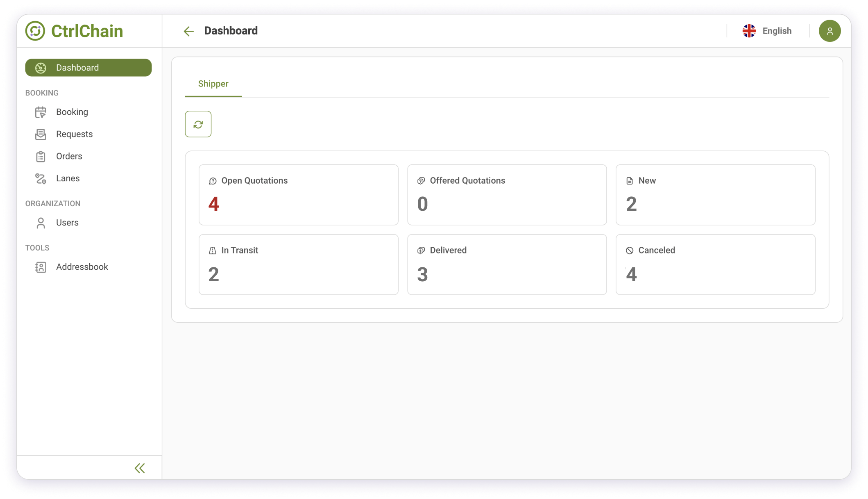Click the Dashboard page title

[x=231, y=31]
